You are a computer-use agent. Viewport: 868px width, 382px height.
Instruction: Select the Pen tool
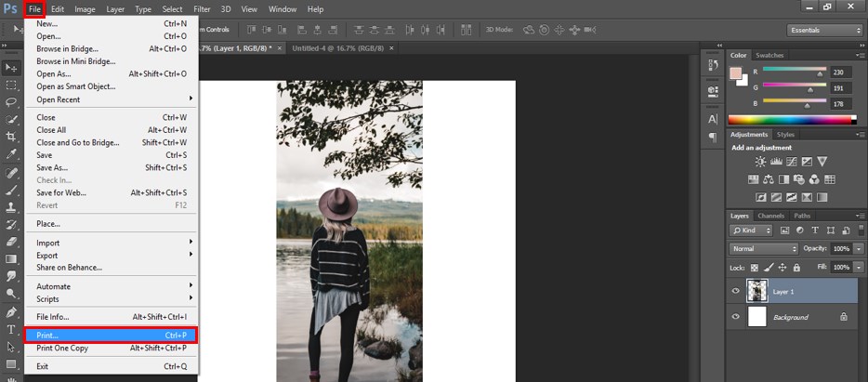[11, 313]
